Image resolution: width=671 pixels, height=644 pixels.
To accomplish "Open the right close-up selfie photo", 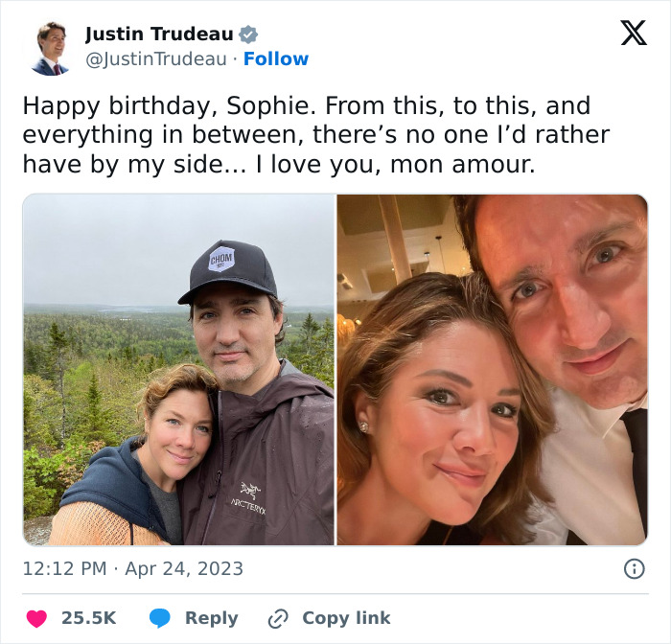I will pos(492,370).
